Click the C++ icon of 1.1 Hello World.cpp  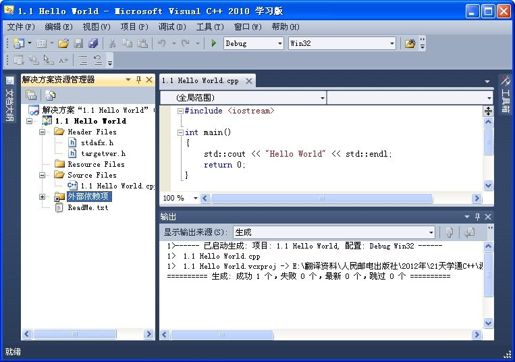tap(72, 186)
